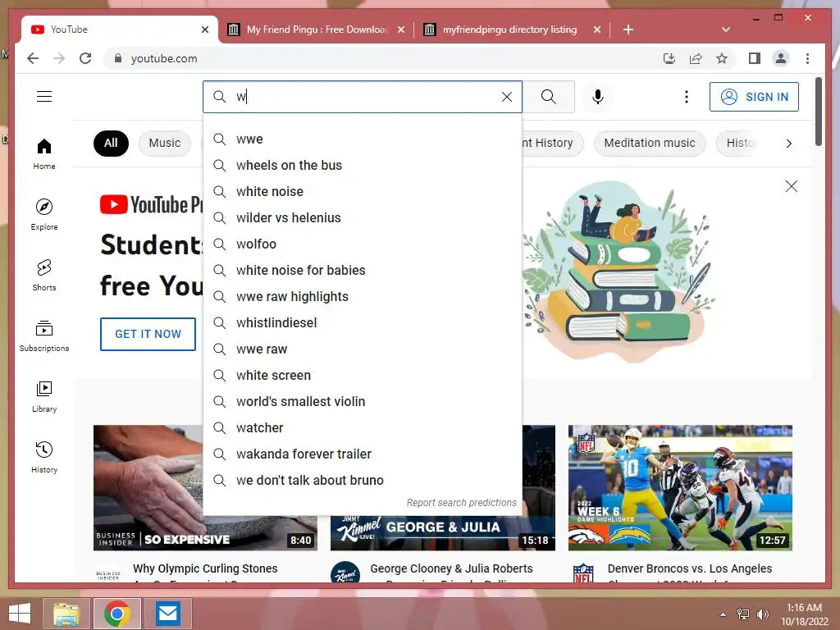Choose the 'watcher' suggestion
The width and height of the screenshot is (840, 630).
(362, 428)
